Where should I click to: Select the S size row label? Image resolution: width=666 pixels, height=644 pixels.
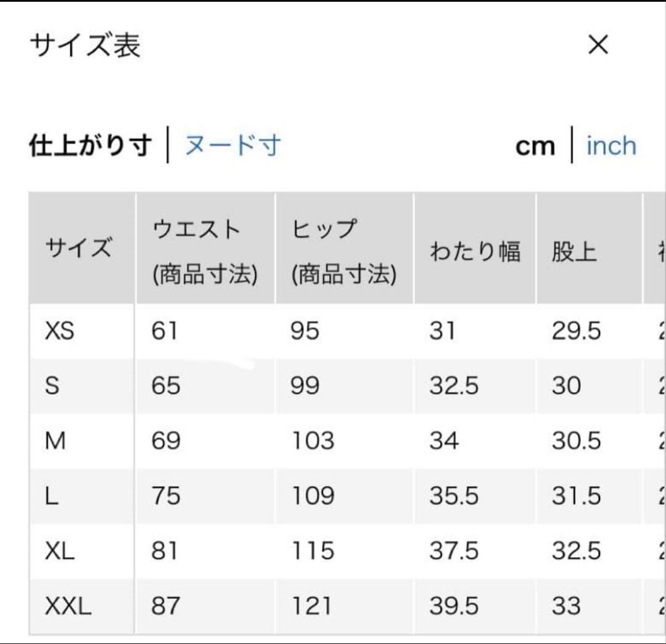pos(52,386)
